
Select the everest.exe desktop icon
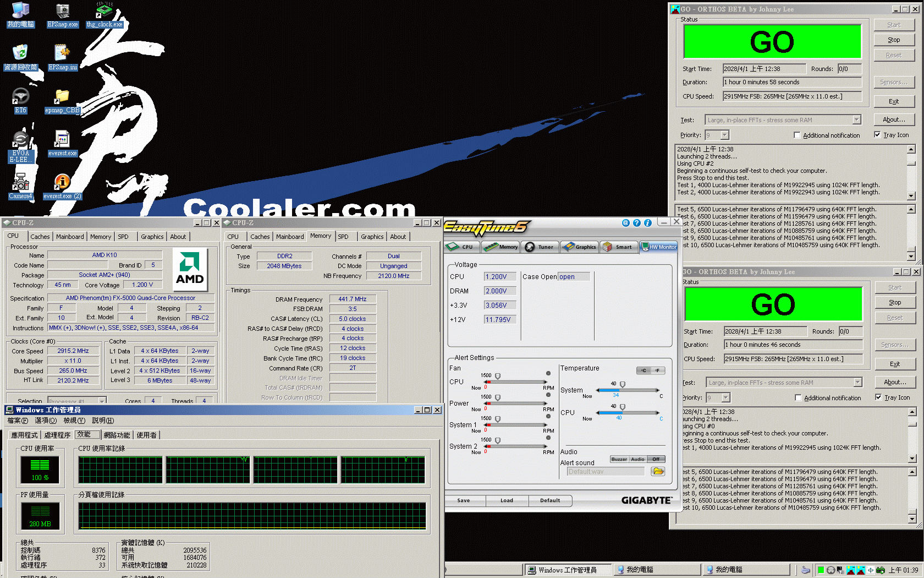[x=63, y=143]
